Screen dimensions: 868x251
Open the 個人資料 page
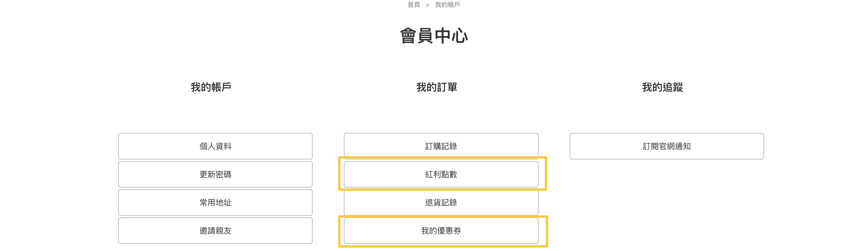point(215,146)
